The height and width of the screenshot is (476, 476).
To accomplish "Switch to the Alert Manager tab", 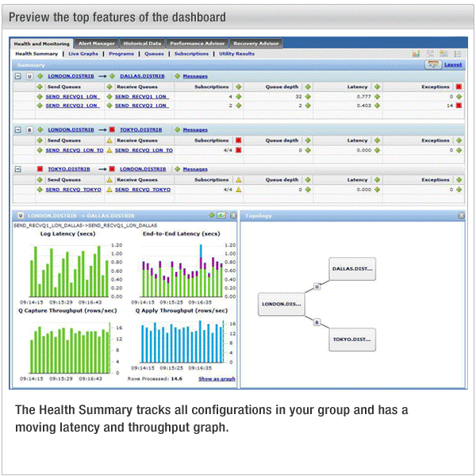I will point(97,44).
